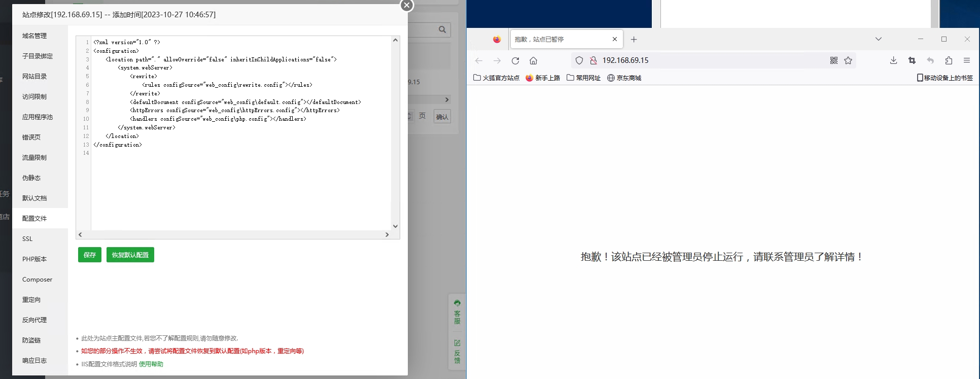Bookmark this page with star icon
Screen dimensions: 980x379
pyautogui.click(x=848, y=60)
